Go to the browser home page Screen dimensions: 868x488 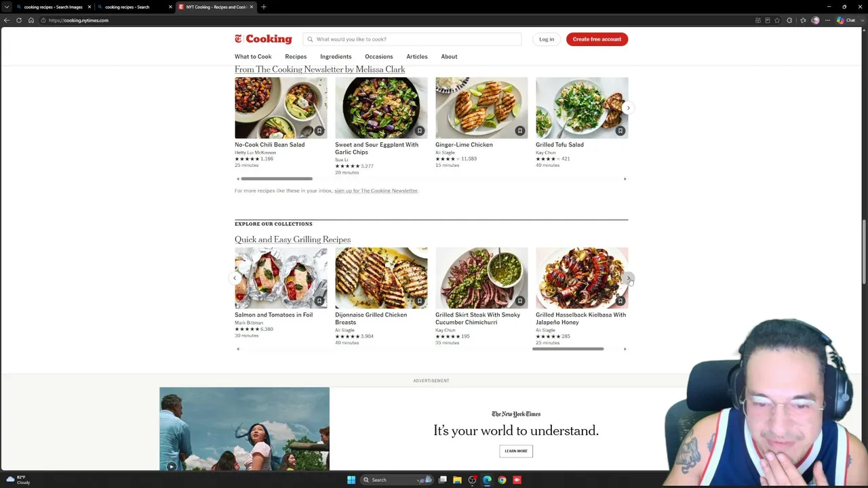[x=31, y=20]
